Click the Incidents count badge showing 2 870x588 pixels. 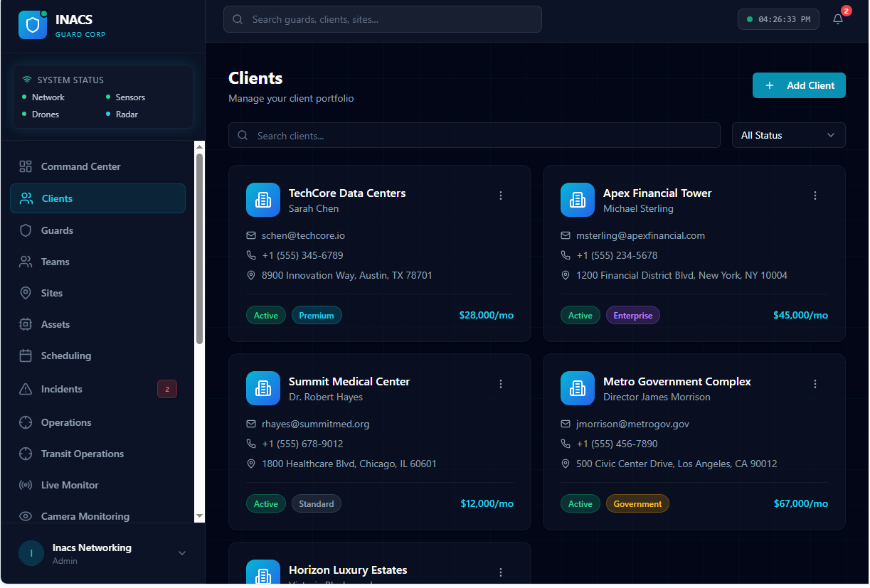(167, 389)
